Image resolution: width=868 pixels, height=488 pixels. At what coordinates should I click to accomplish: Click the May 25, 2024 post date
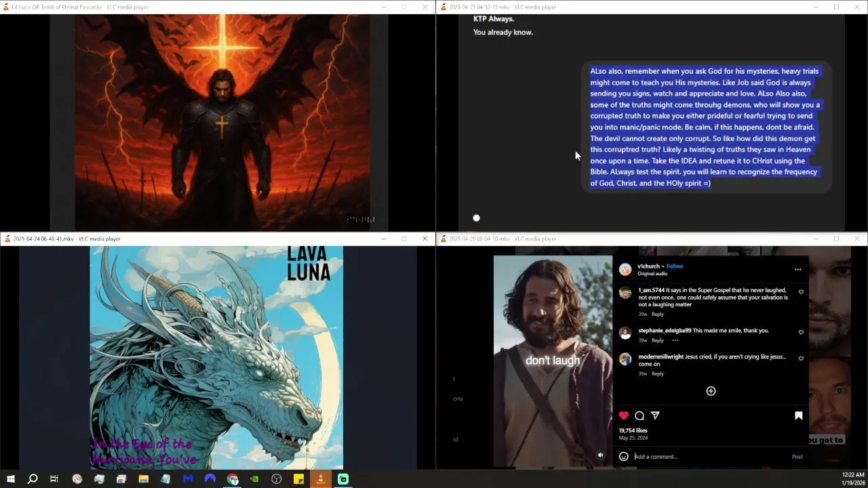tap(633, 438)
